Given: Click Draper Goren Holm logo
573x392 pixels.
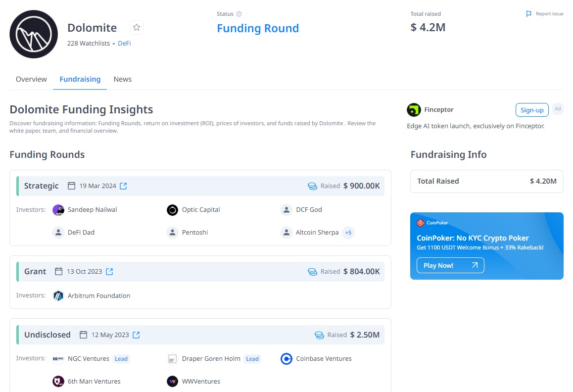Looking at the screenshot, I should click(x=173, y=359).
